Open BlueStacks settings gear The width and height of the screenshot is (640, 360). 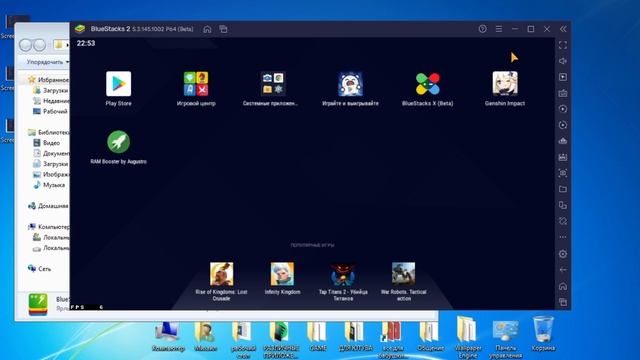(x=563, y=254)
